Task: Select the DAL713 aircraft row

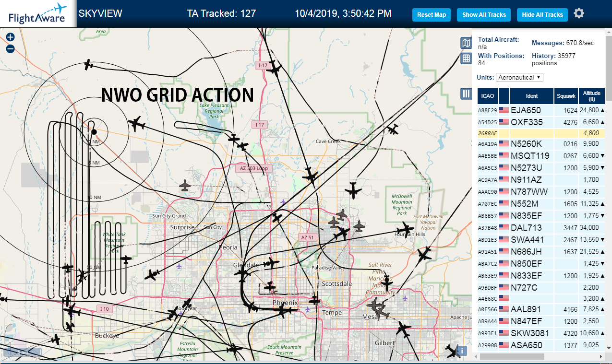Action: 541,227
